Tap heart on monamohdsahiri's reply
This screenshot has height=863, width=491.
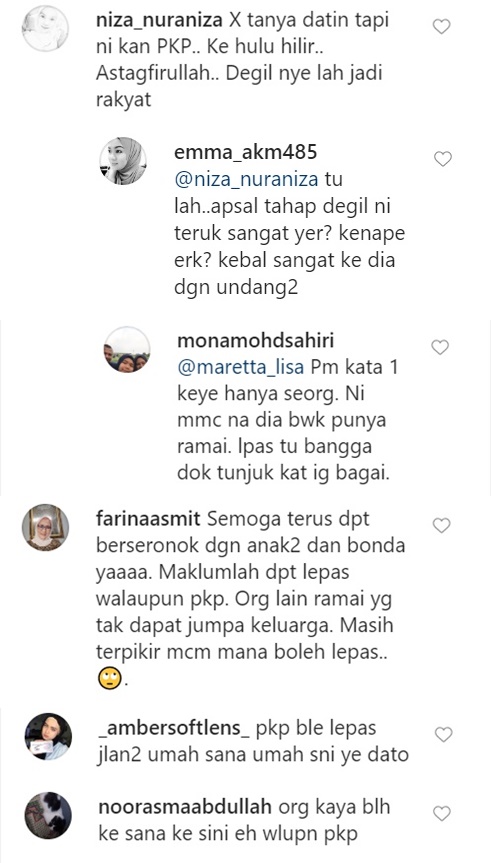pyautogui.click(x=440, y=347)
